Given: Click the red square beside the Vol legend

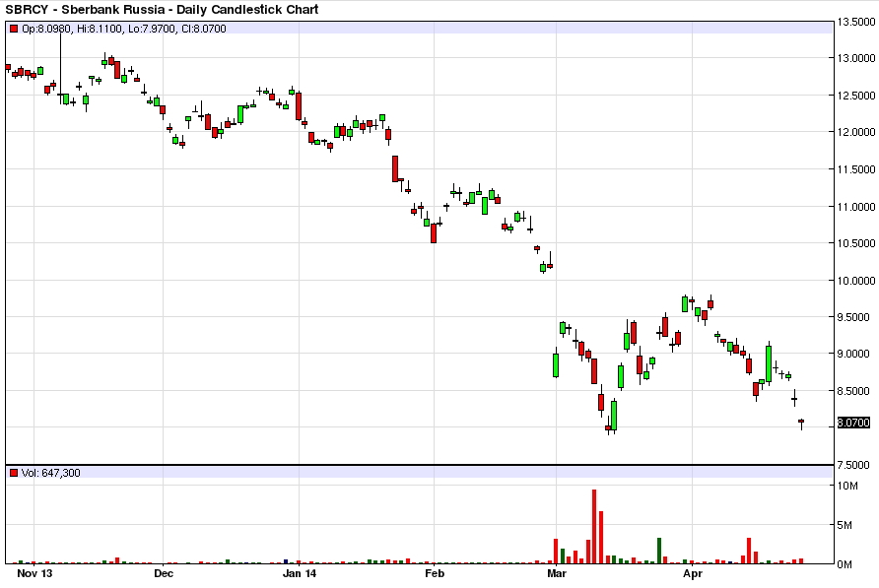Looking at the screenshot, I should click(14, 473).
